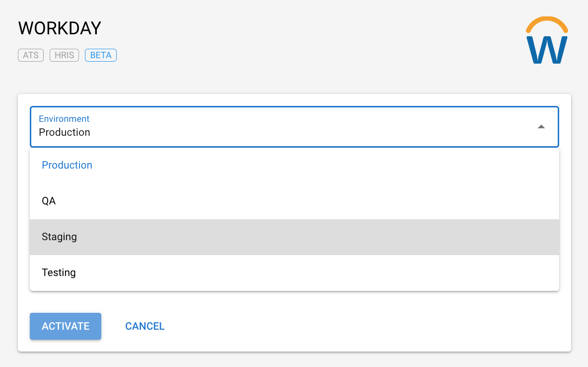
Task: Click the Workday logo
Action: click(546, 42)
